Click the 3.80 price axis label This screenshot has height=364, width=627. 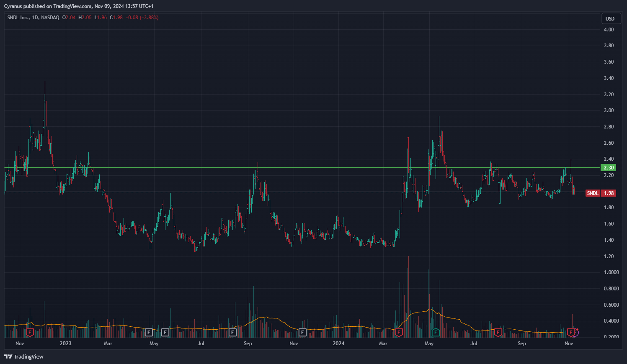point(609,46)
